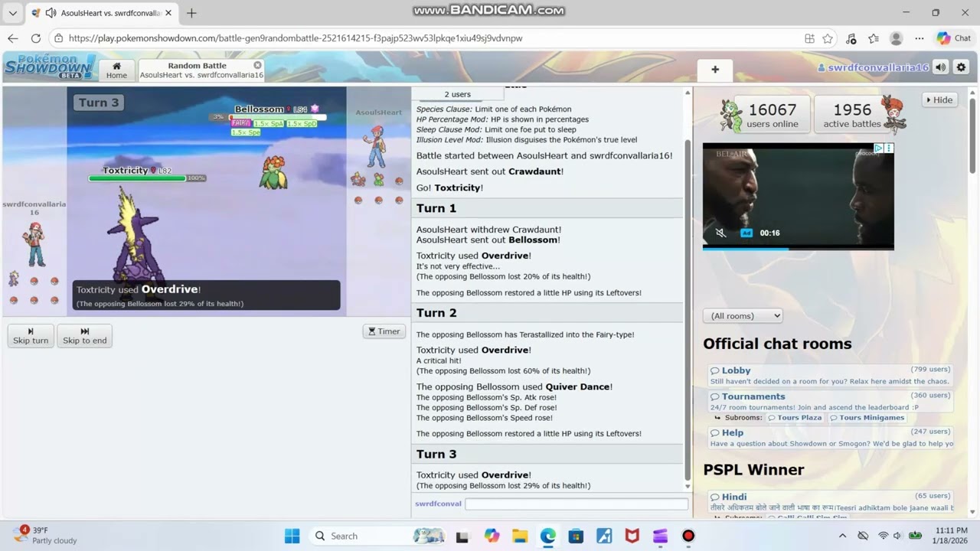This screenshot has width=980, height=551.
Task: Open sound volume settings speaker icon
Action: [x=941, y=67]
